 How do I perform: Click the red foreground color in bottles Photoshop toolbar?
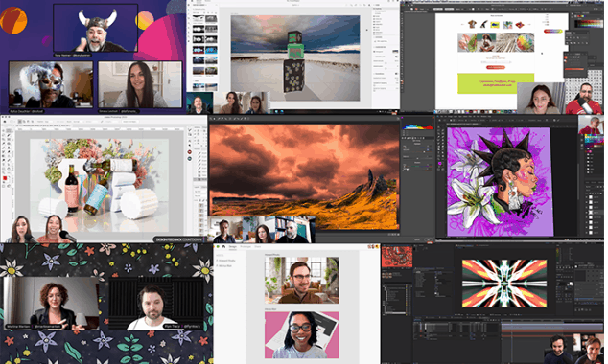point(5,178)
